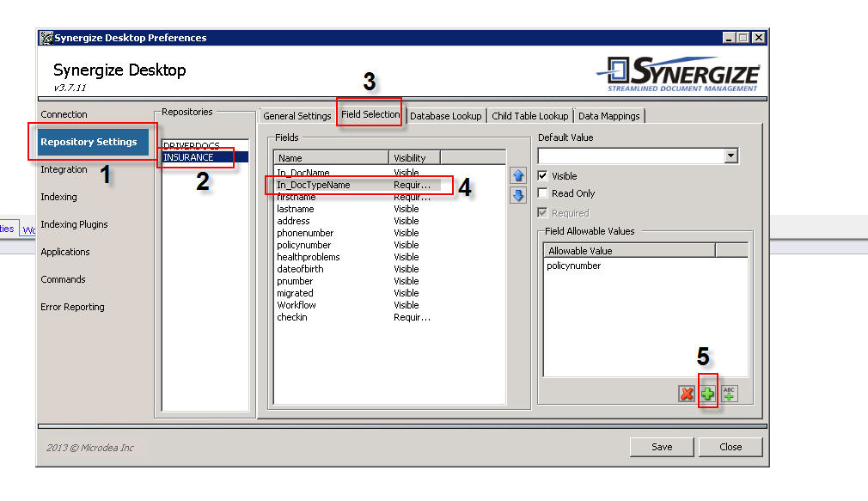
Task: Click the ABC add-text value icon
Action: click(729, 394)
